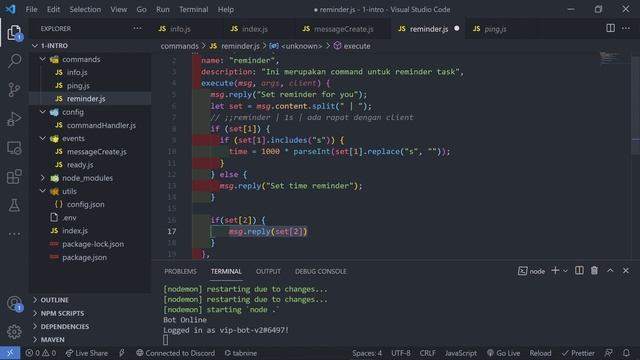This screenshot has height=360, width=640.
Task: Change language mode JavaScript
Action: [x=460, y=353]
